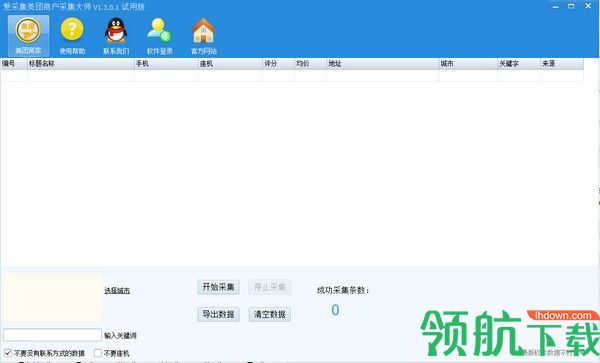Image resolution: width=600 pixels, height=363 pixels.
Task: Maximize the application window
Action: [x=571, y=6]
